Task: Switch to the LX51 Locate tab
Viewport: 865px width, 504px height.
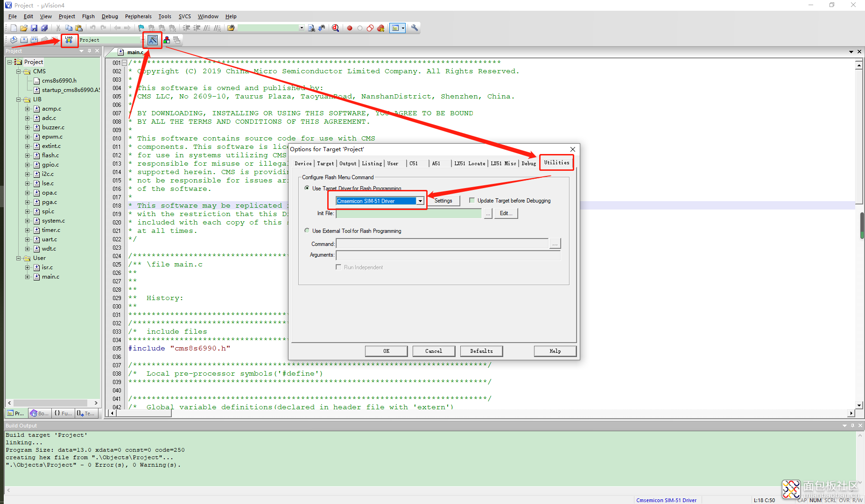Action: [x=470, y=163]
